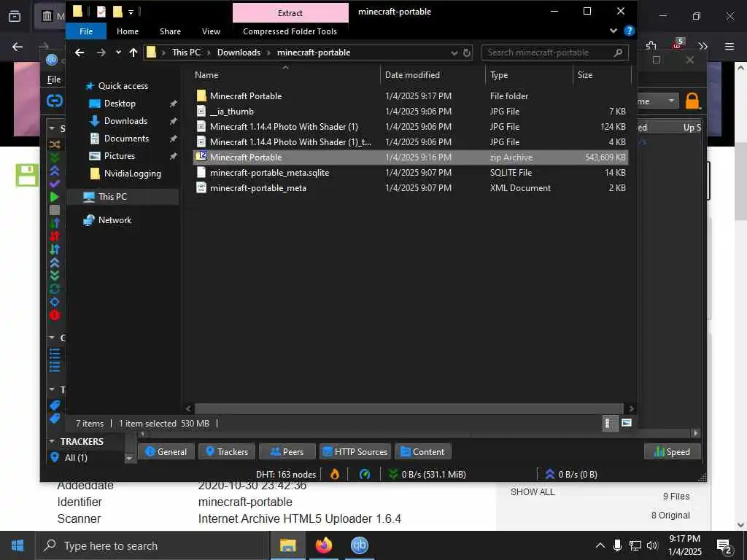Switch to the Home ribbon tab
Screen dimensions: 747x560
pos(128,31)
